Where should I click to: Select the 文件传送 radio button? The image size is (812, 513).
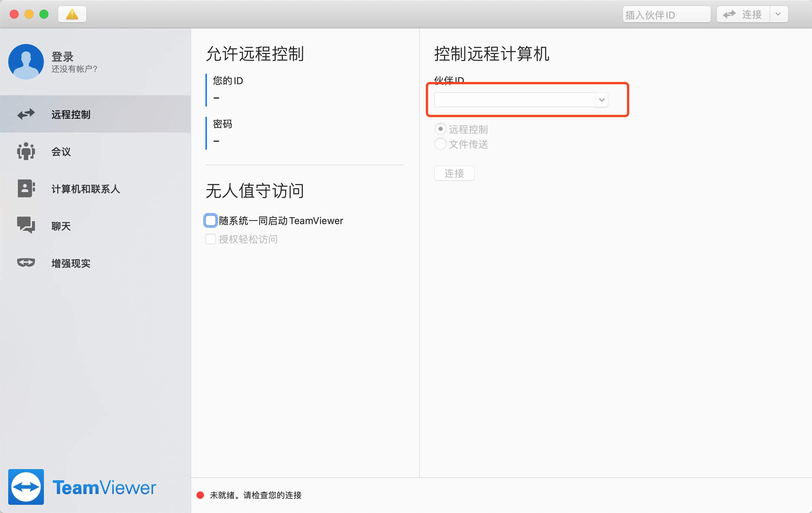click(440, 144)
